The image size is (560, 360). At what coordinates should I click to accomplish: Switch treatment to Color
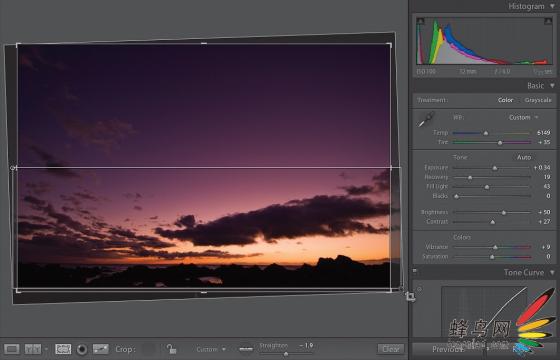(x=505, y=100)
